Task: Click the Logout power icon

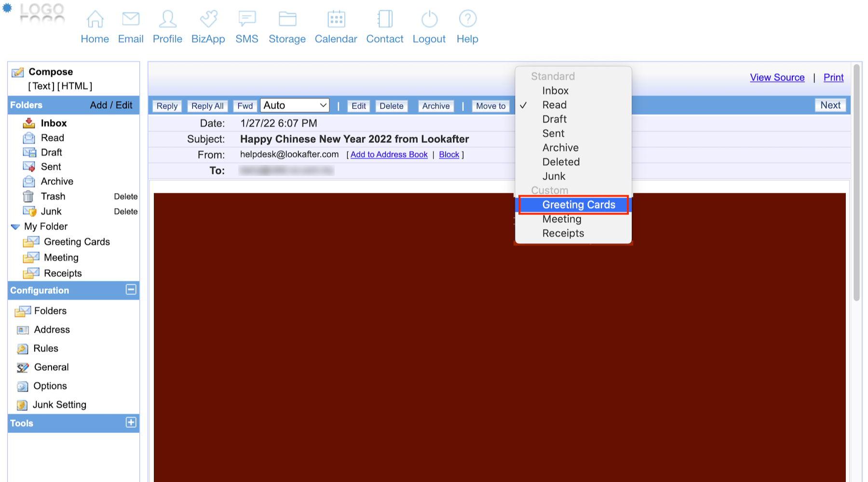Action: coord(429,19)
